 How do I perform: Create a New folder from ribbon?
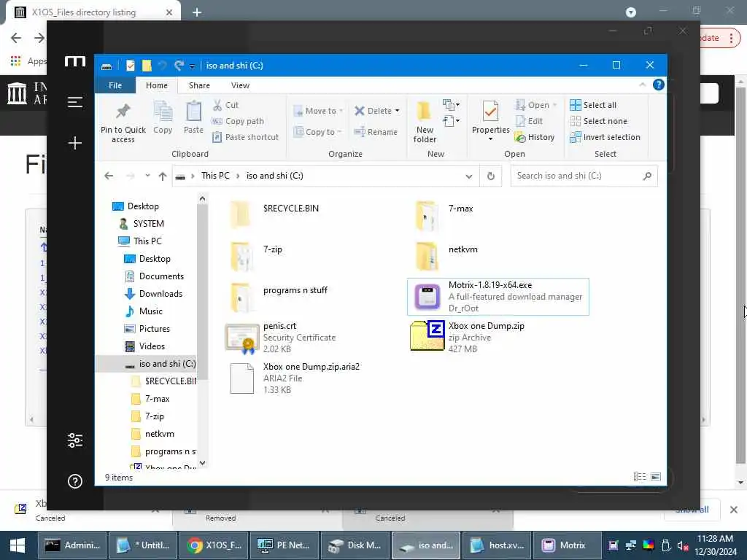(425, 122)
